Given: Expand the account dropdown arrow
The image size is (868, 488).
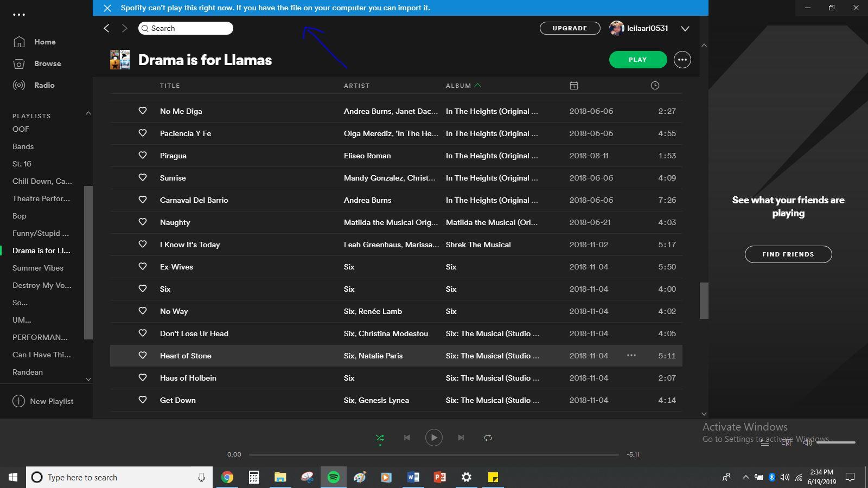Looking at the screenshot, I should point(685,29).
